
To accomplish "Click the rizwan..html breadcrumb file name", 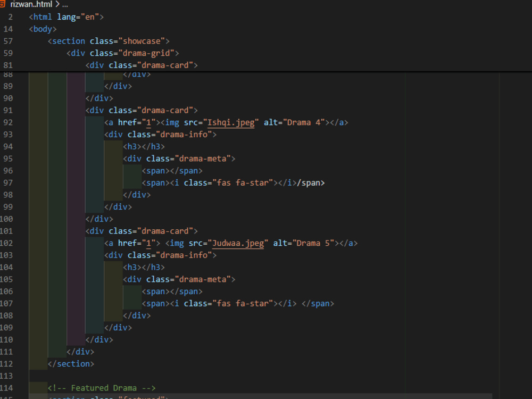I will click(31, 4).
